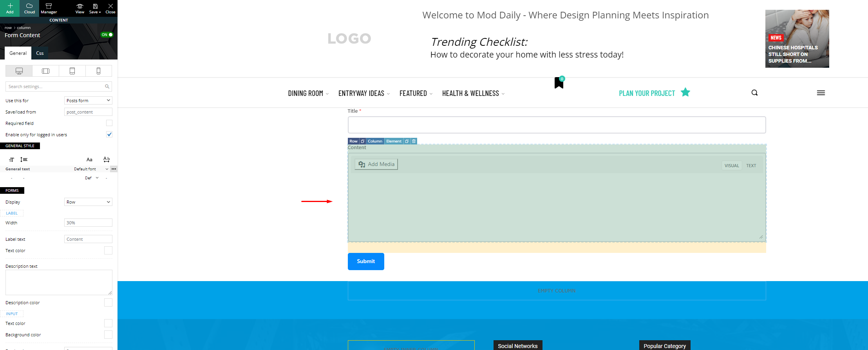
Task: Select the Row handle in the element toolbar
Action: click(353, 141)
